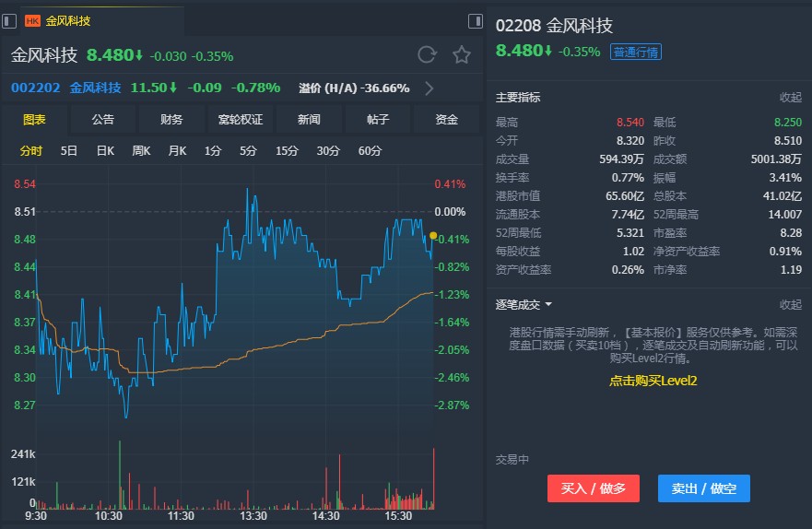
Task: Click the 002202 金风科技 A-share link
Action: (x=66, y=88)
